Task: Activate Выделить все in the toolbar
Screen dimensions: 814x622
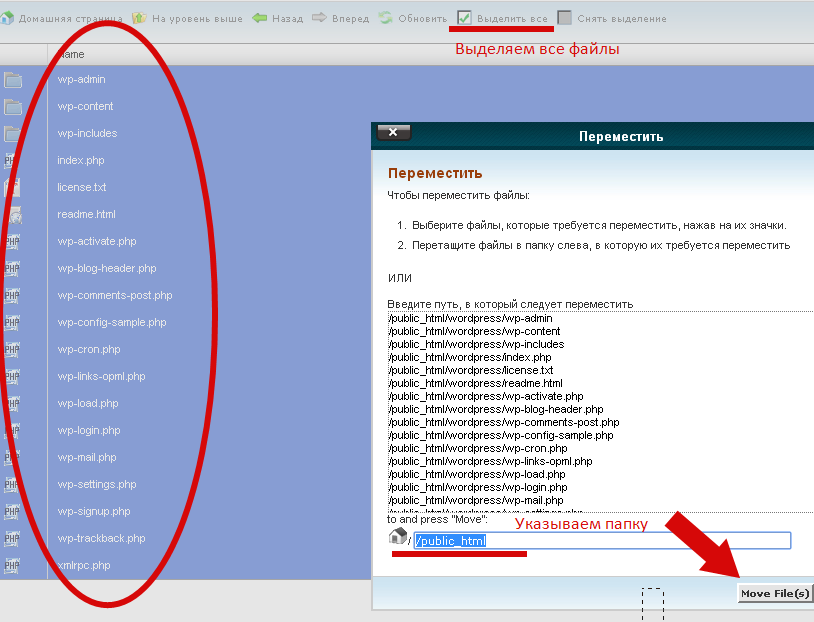Action: [465, 16]
